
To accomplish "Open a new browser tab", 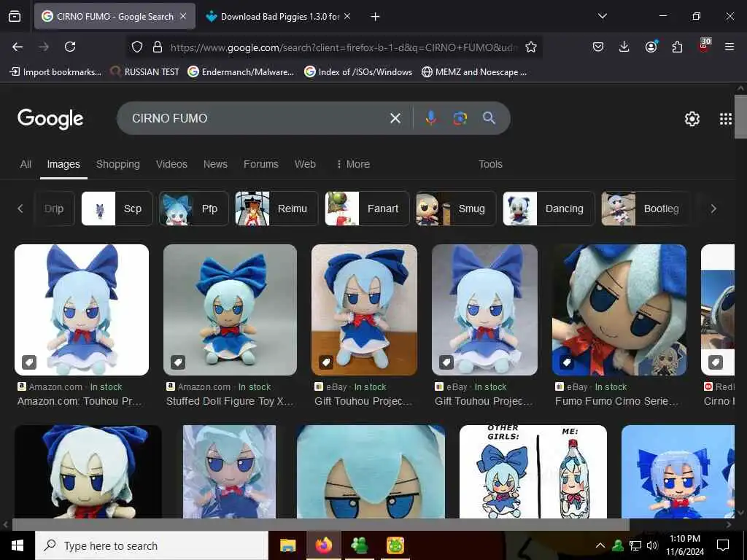I will coord(376,17).
